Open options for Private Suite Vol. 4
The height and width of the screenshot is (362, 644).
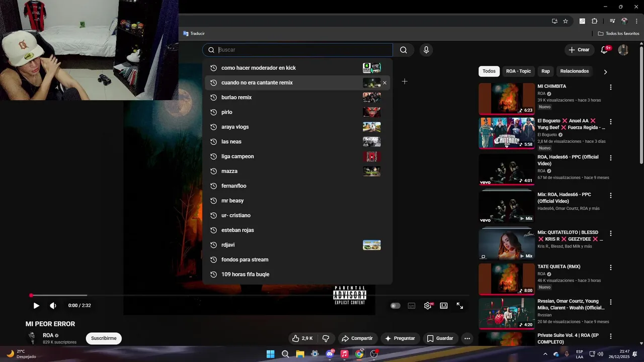611,336
